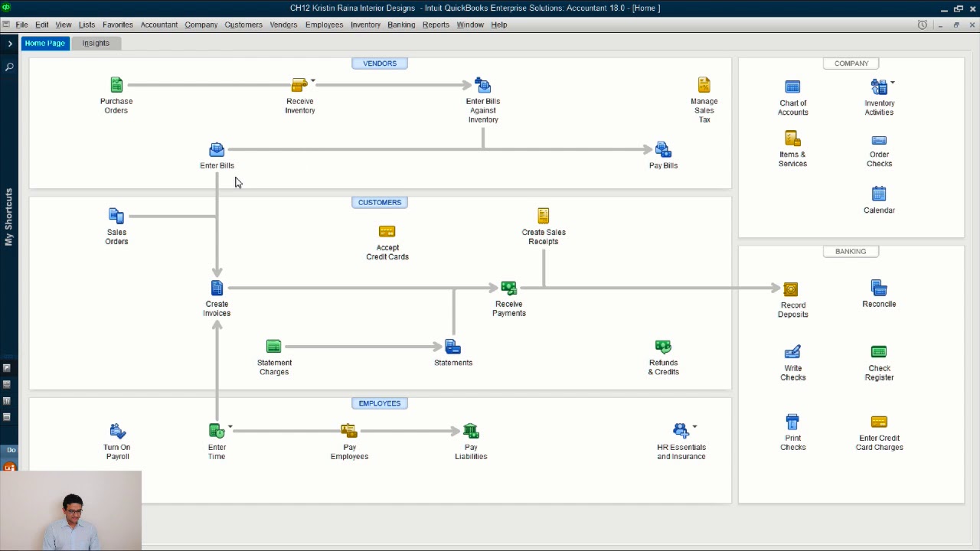
Task: Expand the Enter Time dropdown arrow
Action: 230,427
